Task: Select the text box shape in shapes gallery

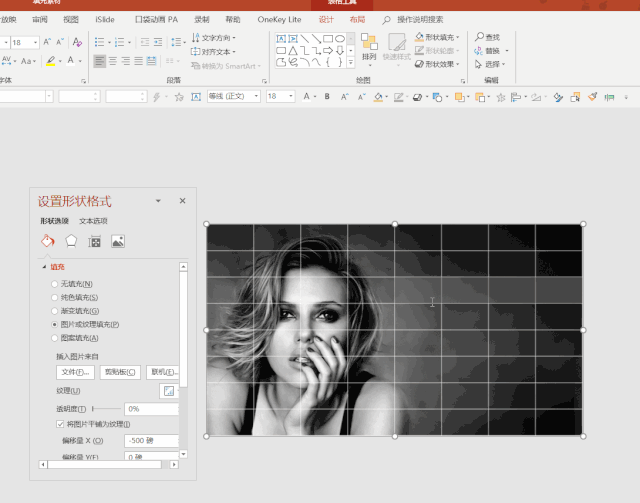Action: click(x=281, y=39)
